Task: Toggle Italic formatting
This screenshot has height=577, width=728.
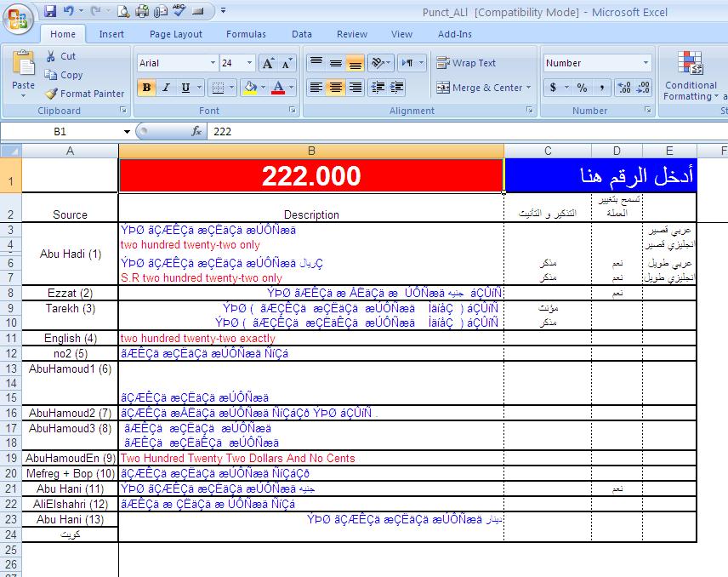Action: pos(166,88)
